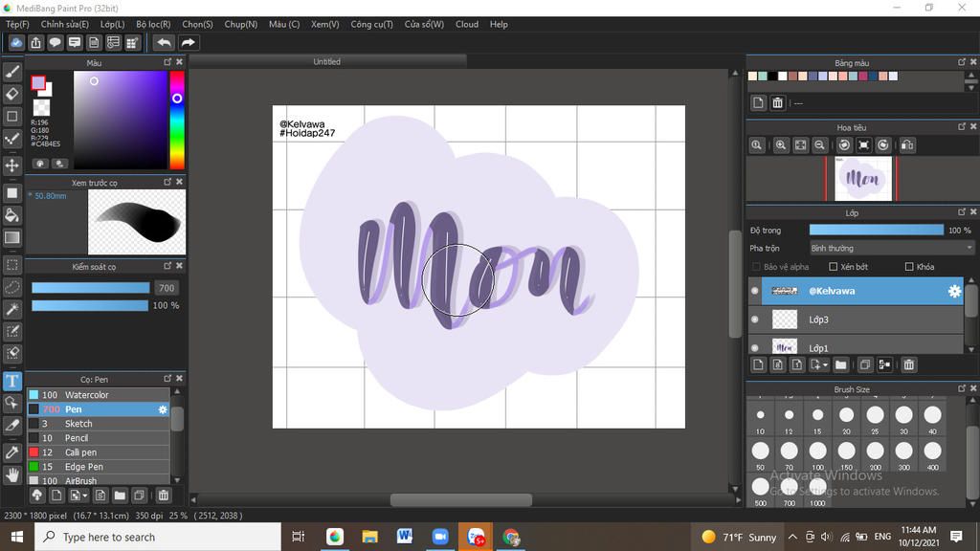
Task: Switch to the Untitled canvas tab
Action: click(x=327, y=61)
